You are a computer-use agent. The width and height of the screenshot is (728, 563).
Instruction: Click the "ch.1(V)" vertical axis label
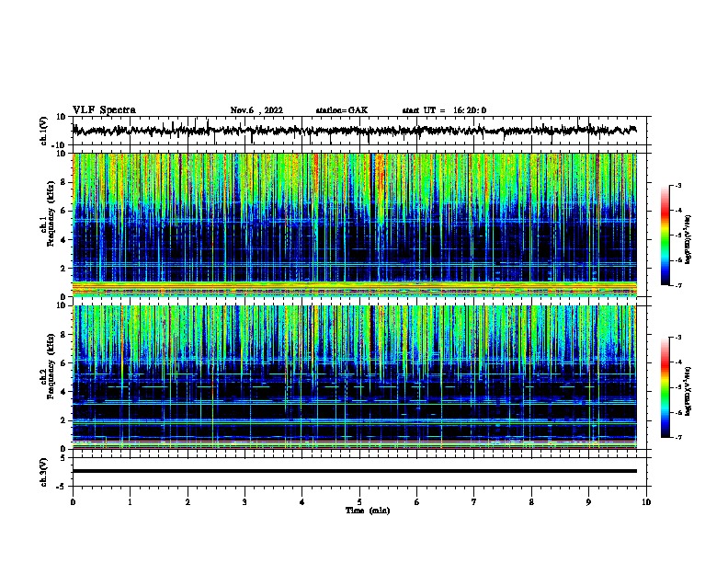tap(44, 131)
